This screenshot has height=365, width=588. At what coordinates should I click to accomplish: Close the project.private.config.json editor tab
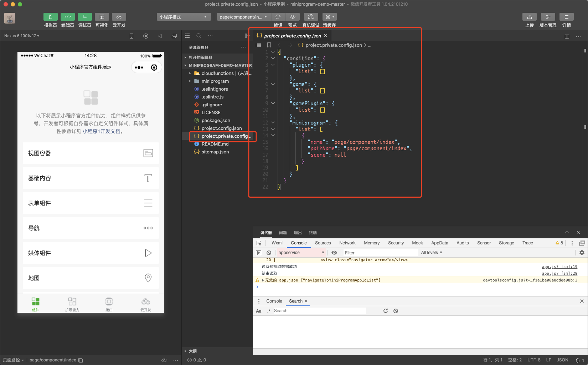pyautogui.click(x=325, y=36)
